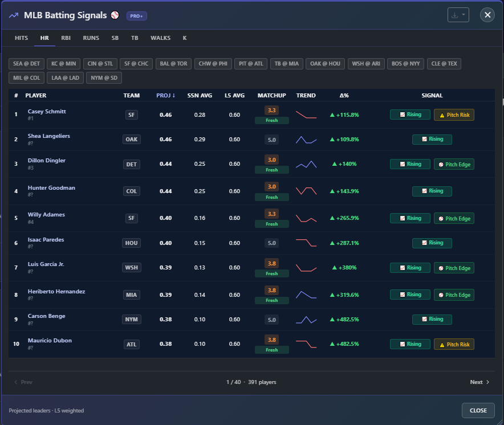Go to Next page of players
The image size is (504, 425).
479,382
